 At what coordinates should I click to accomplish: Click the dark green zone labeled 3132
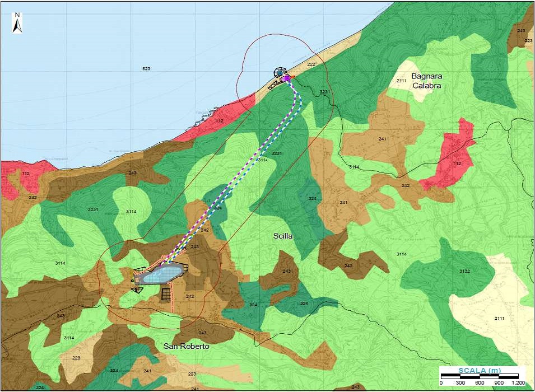[x=464, y=271]
